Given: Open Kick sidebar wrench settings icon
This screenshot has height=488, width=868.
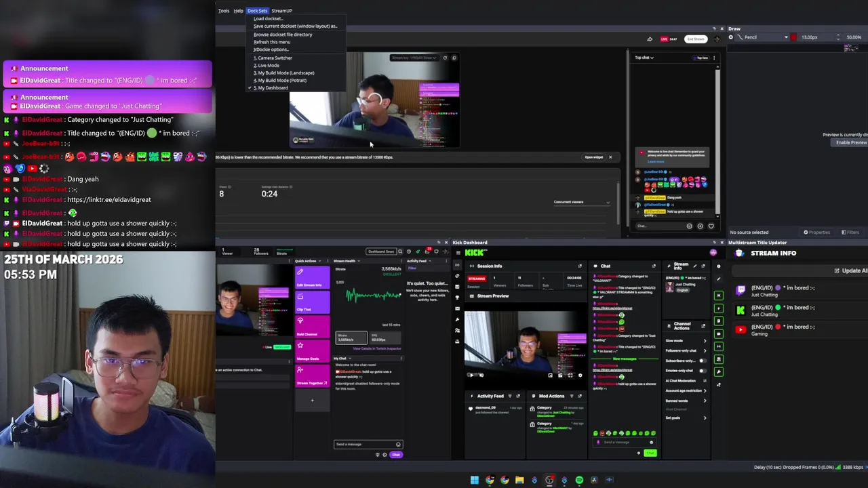Looking at the screenshot, I should click(x=457, y=319).
